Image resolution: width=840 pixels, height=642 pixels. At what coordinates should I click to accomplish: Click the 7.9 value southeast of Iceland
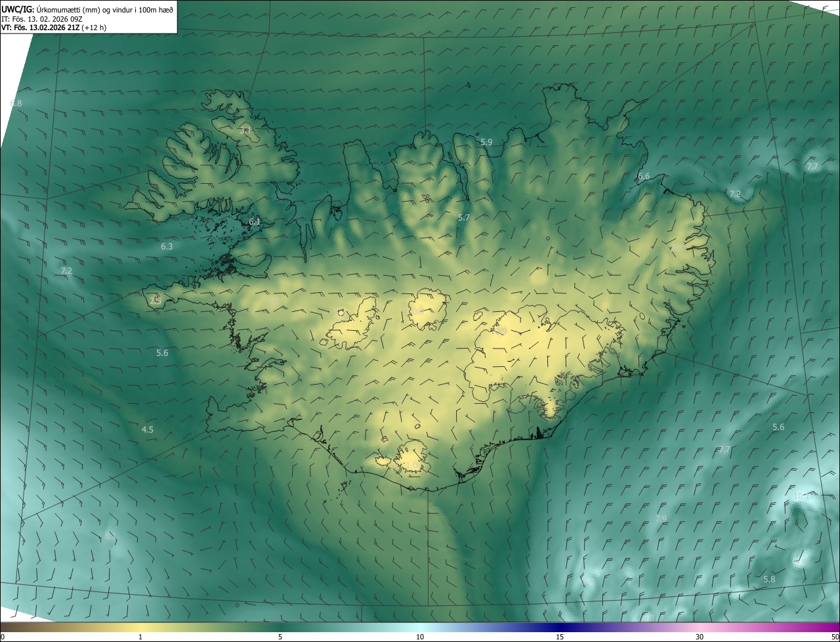(x=661, y=519)
